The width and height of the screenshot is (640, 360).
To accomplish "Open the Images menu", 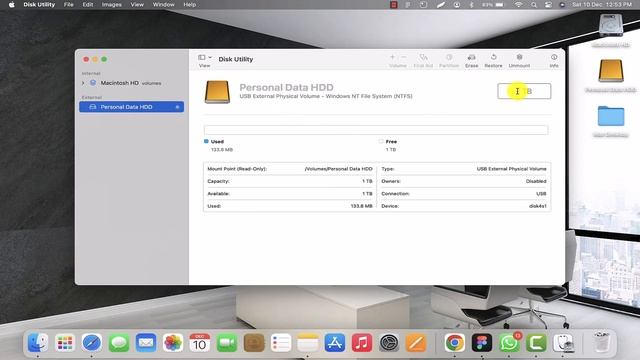I will [111, 4].
